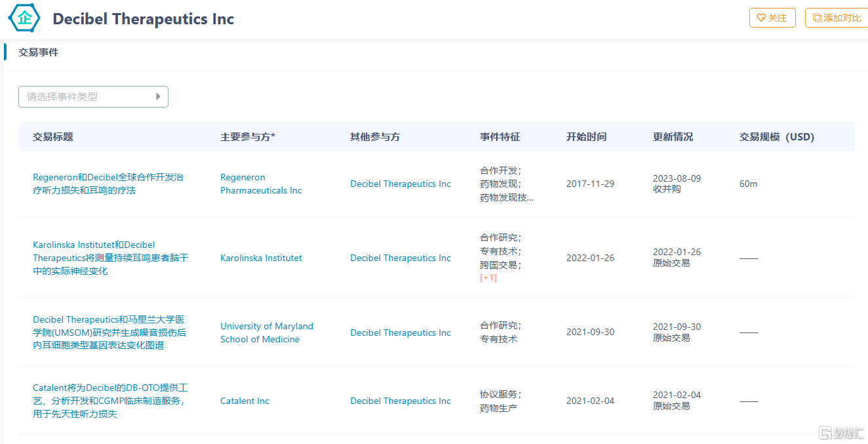Click the 开始时间 column header
868x444 pixels.
coord(586,137)
